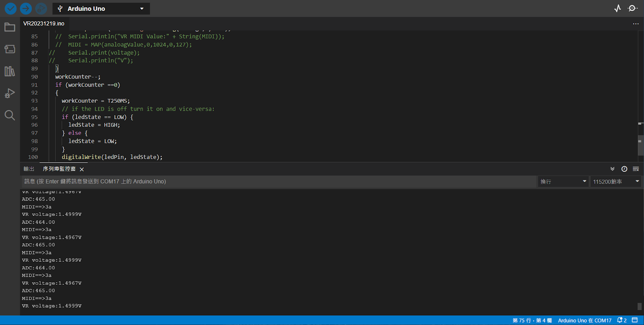This screenshot has width=644, height=325.
Task: Toggle serial monitor autoscroll
Action: [x=612, y=169]
